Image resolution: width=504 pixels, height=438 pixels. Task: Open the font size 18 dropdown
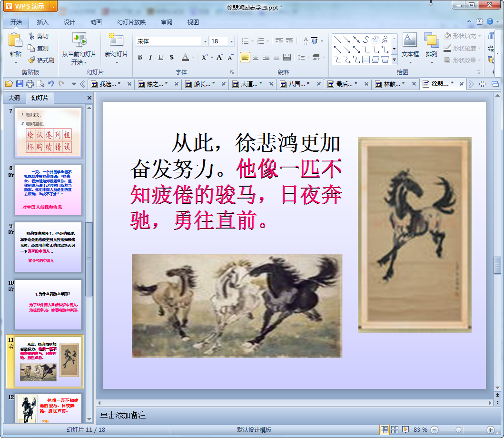pos(231,41)
